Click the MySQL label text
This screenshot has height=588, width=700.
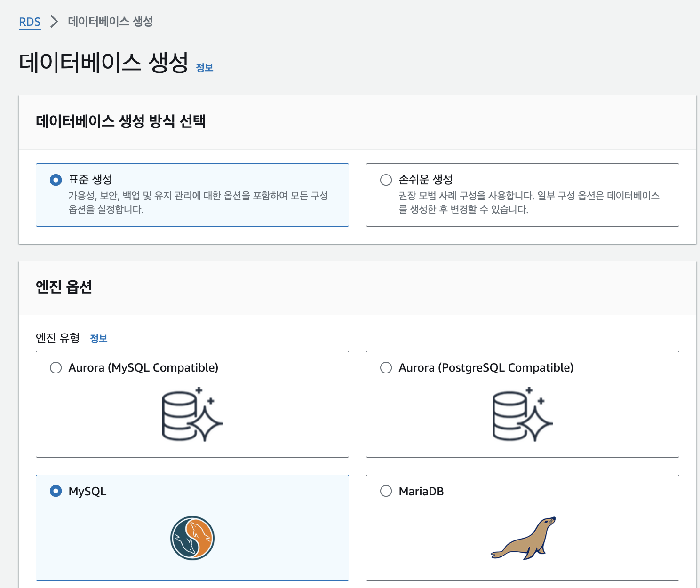tap(87, 492)
